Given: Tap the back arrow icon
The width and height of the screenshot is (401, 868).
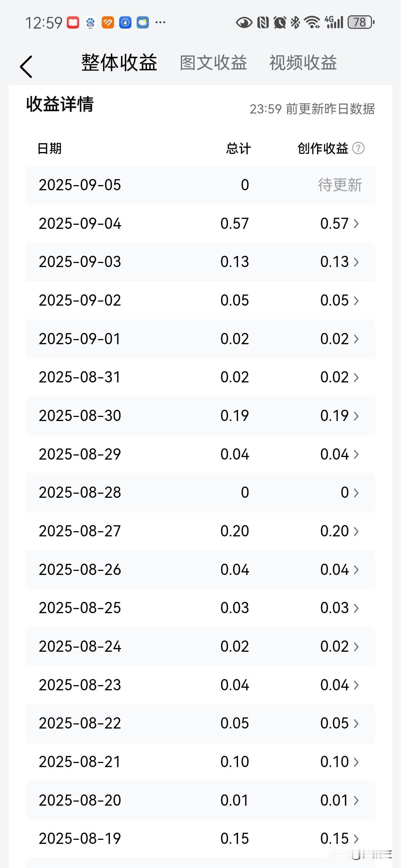Looking at the screenshot, I should click(x=26, y=67).
